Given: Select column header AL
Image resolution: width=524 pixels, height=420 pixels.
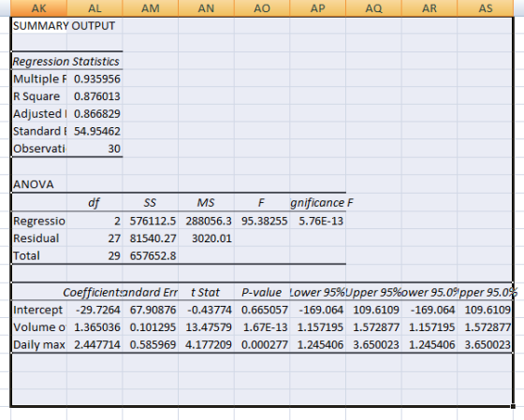Looking at the screenshot, I should (95, 8).
